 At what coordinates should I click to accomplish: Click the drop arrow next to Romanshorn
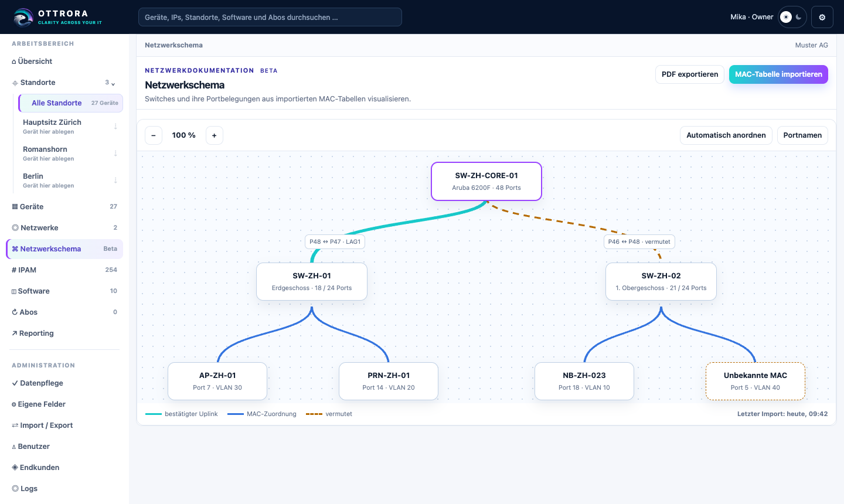[115, 154]
